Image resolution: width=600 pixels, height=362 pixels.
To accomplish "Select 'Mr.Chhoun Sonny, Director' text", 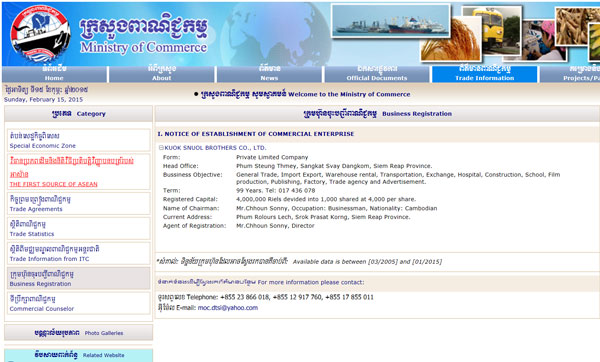I will pos(275,226).
